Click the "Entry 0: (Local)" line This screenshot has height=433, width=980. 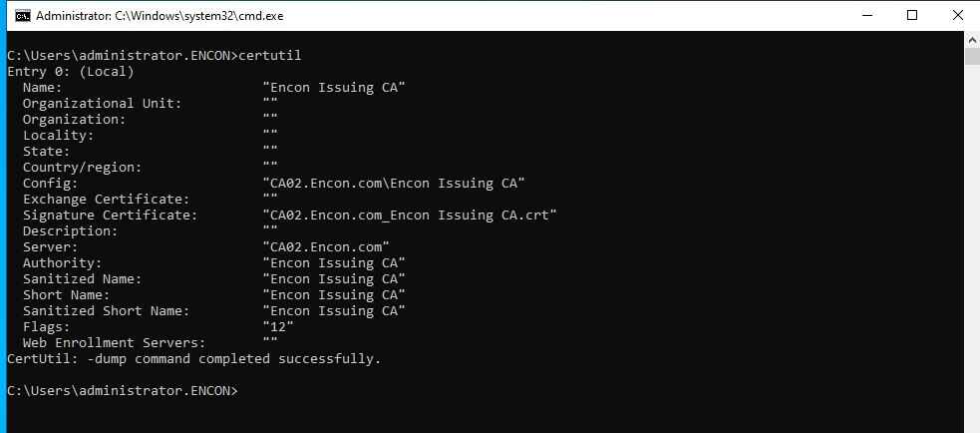[x=70, y=72]
